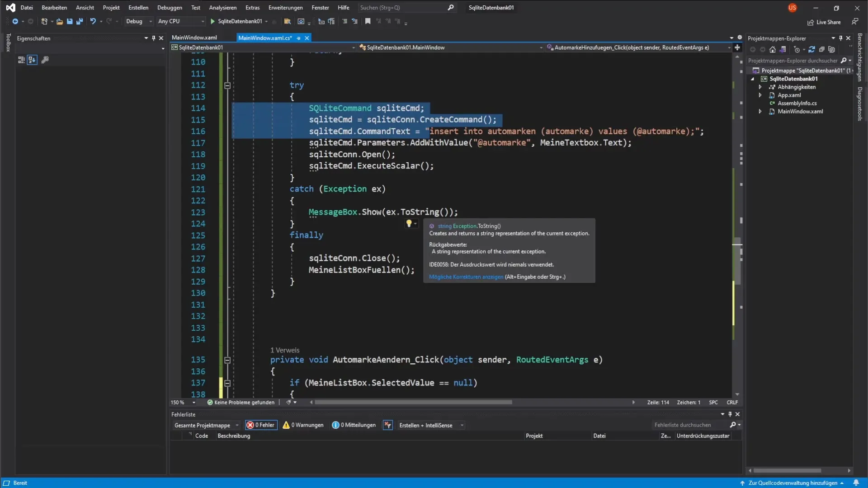Show all files icon in Projektmappen-Explorer
Screen dimensions: 868x488
pyautogui.click(x=832, y=50)
